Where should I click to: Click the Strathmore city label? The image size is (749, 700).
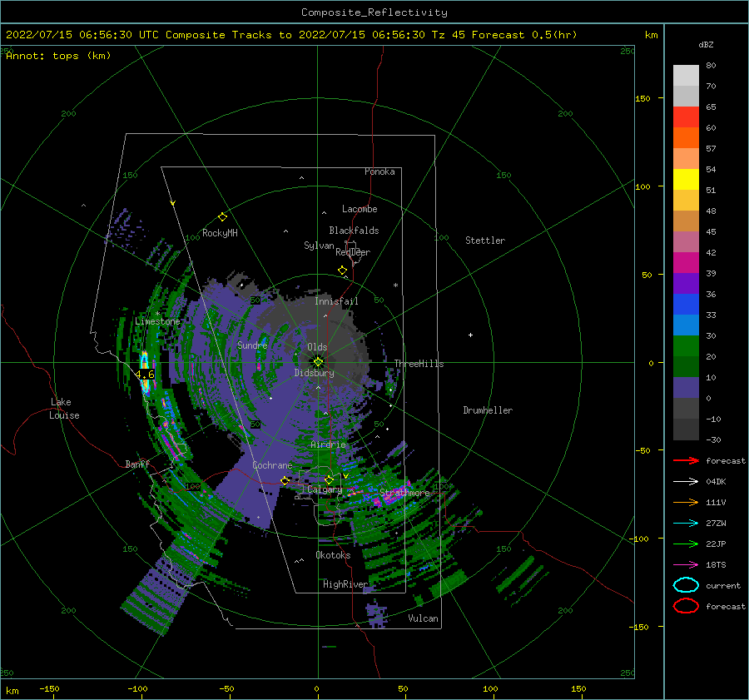tap(404, 492)
